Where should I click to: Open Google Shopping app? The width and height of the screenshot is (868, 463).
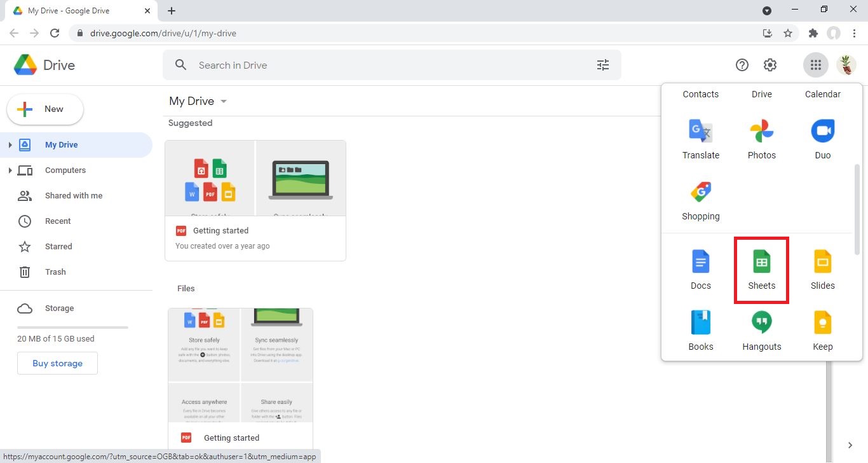tap(701, 201)
